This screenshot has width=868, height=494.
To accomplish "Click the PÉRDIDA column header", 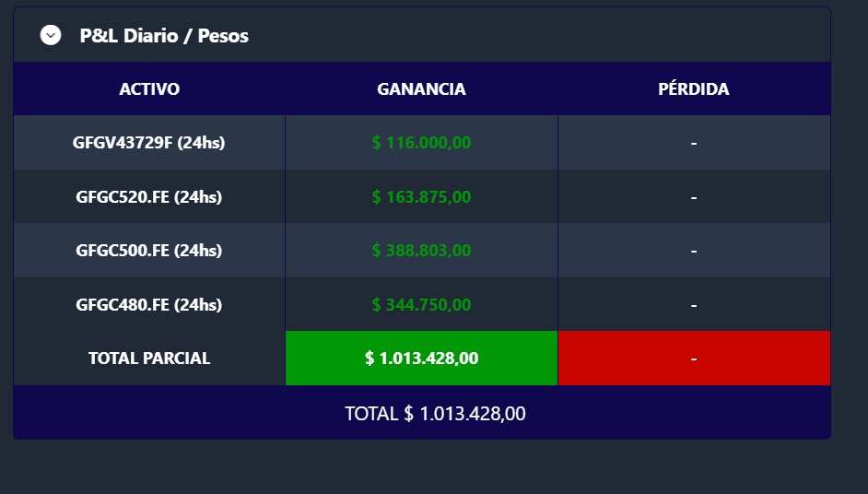I will (693, 89).
